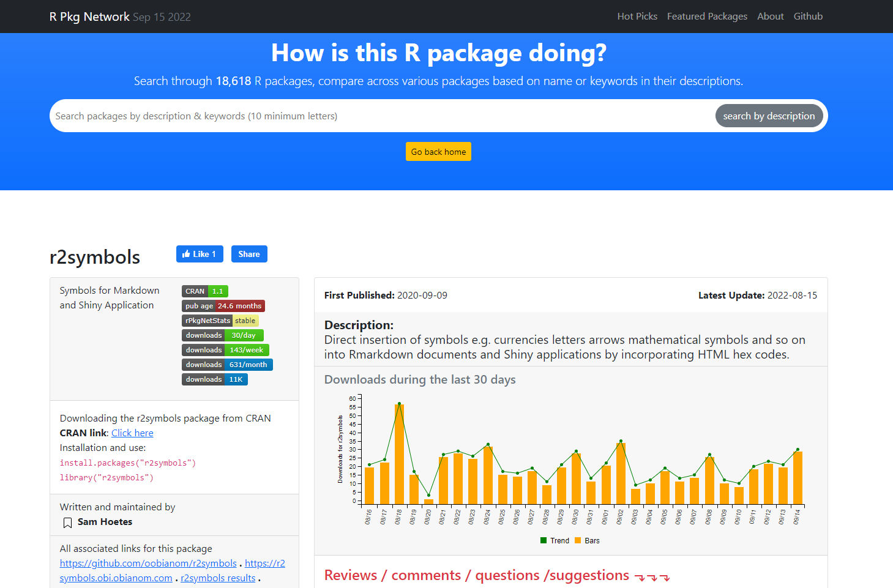The width and height of the screenshot is (893, 588).
Task: Click the pub age 24.6 months badge
Action: (223, 306)
